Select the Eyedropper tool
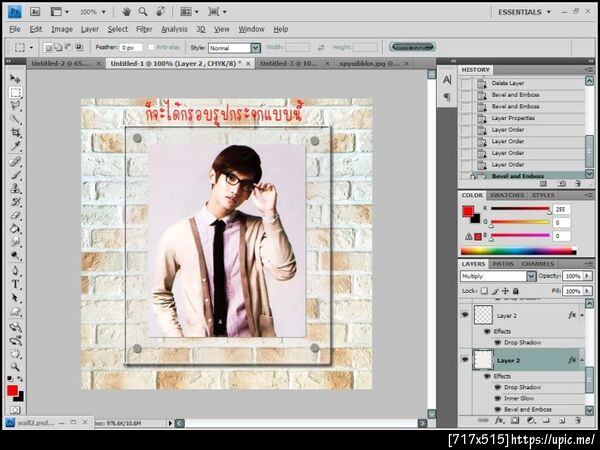This screenshot has height=450, width=600. coord(15,146)
